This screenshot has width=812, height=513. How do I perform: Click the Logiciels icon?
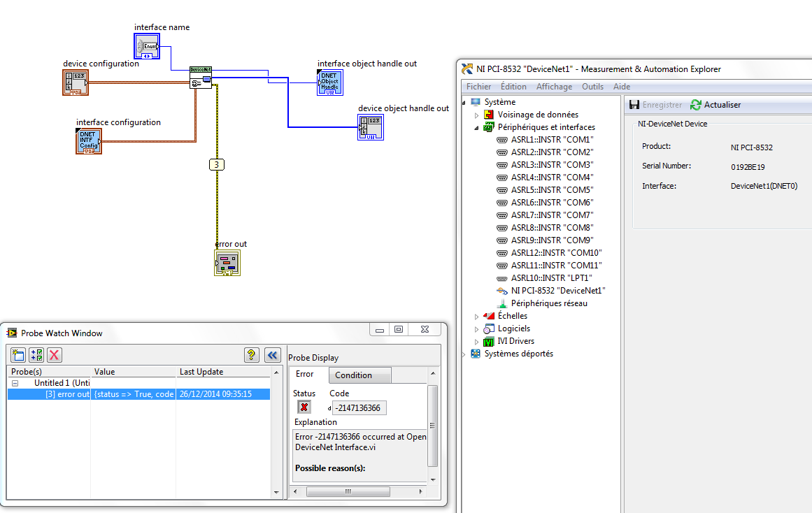488,328
